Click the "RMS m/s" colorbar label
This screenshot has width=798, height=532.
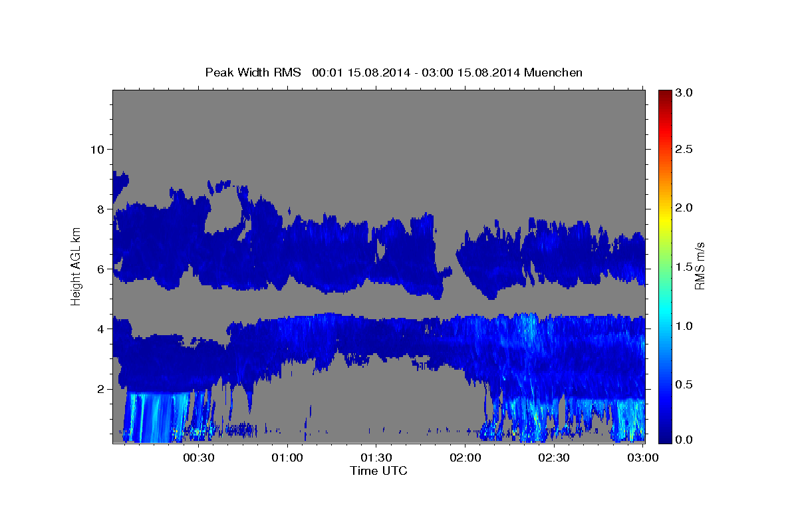pos(699,266)
